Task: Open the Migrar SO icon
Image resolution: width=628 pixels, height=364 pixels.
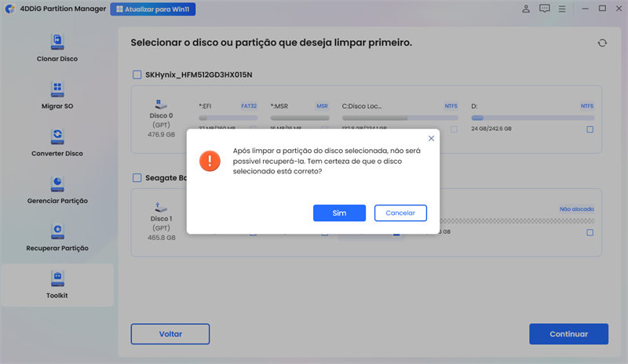Action: tap(57, 88)
